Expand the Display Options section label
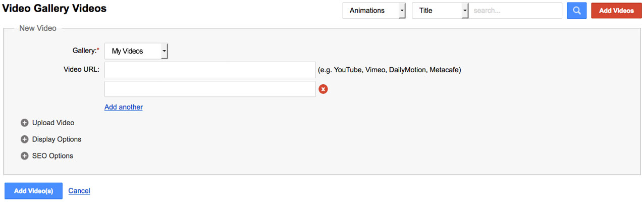Image resolution: width=644 pixels, height=205 pixels. (x=57, y=139)
